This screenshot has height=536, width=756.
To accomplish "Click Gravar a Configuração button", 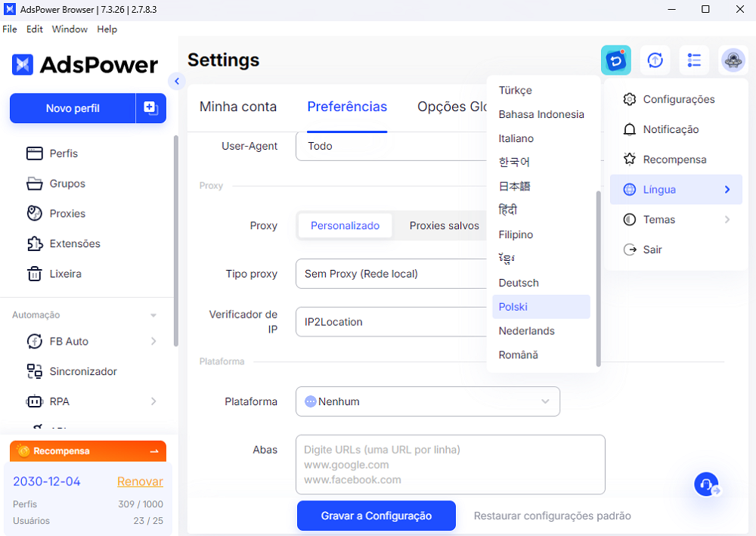I will 376,516.
